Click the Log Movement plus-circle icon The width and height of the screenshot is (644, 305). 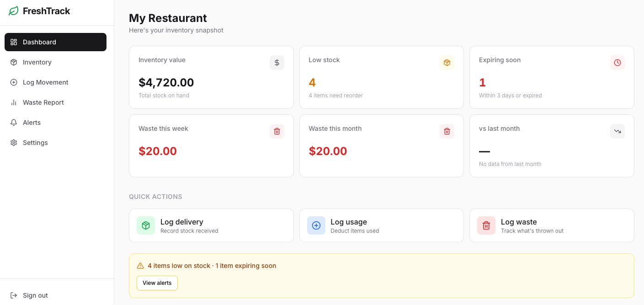click(x=14, y=82)
